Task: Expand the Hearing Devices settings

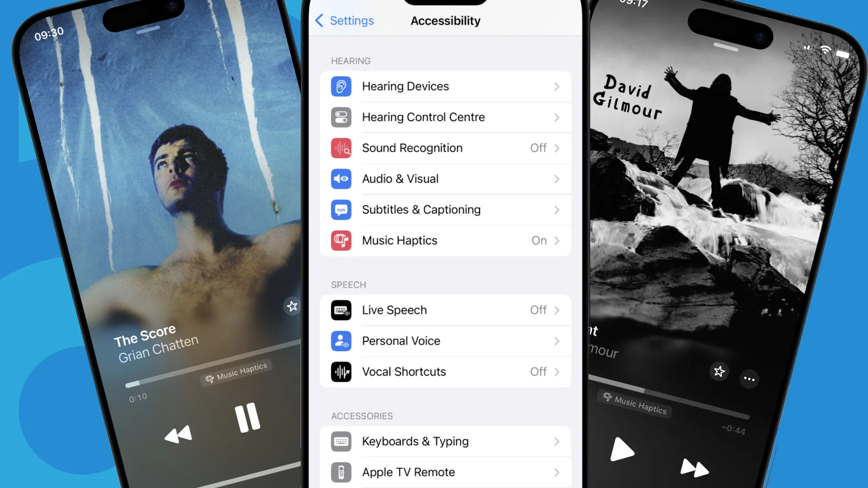Action: click(x=446, y=86)
